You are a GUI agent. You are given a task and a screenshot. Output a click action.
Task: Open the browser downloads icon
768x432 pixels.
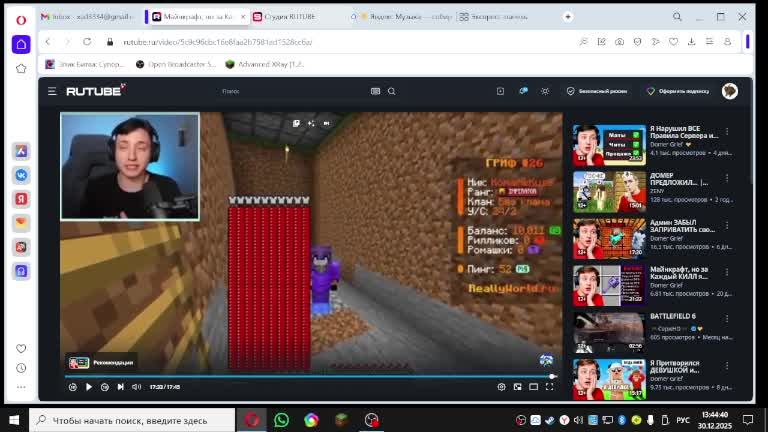691,42
